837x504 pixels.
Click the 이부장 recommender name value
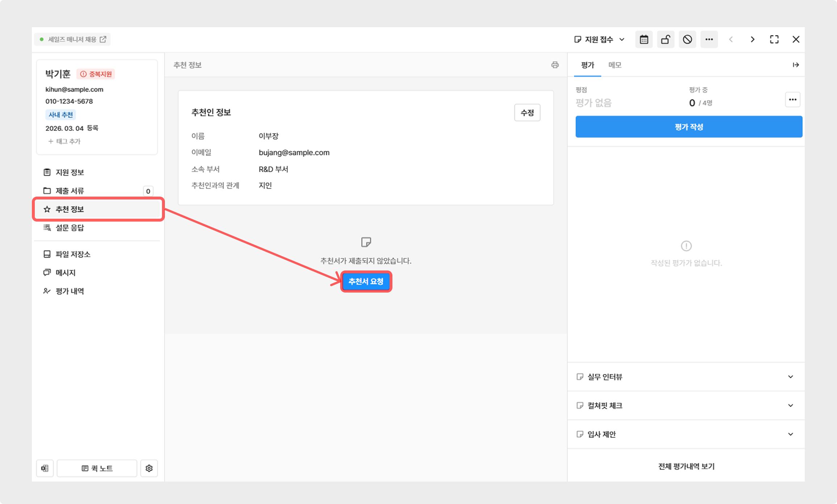click(268, 136)
